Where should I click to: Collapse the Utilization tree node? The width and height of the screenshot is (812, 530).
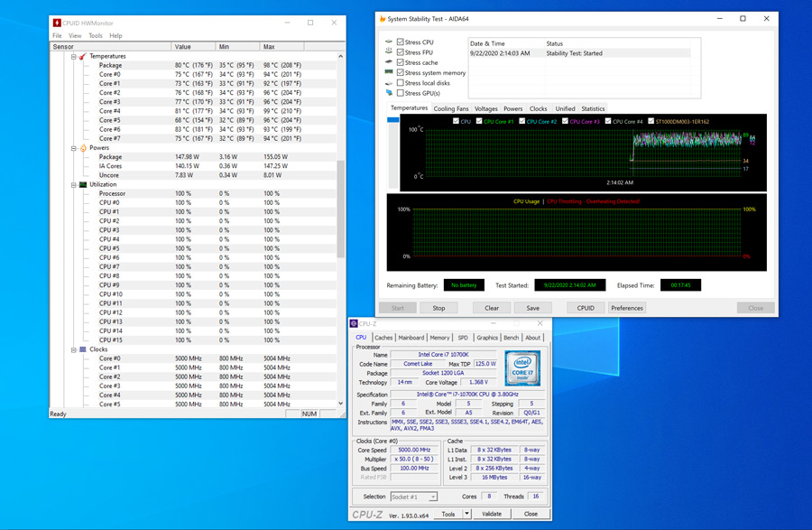tap(74, 185)
